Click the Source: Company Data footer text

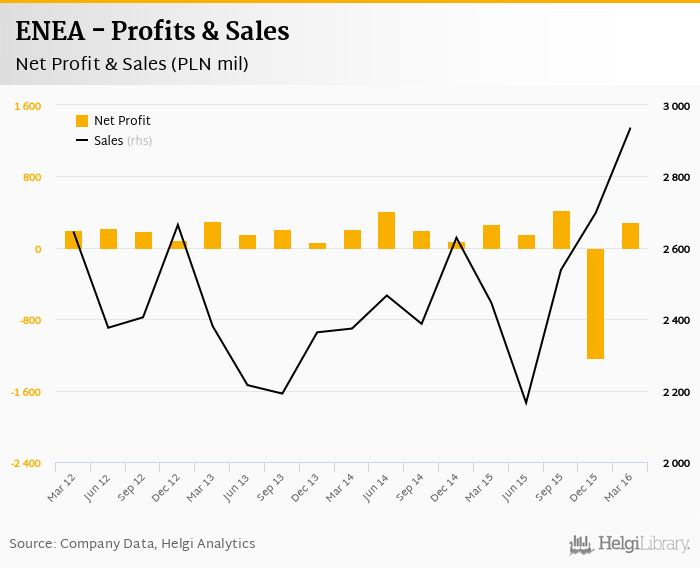click(x=132, y=544)
